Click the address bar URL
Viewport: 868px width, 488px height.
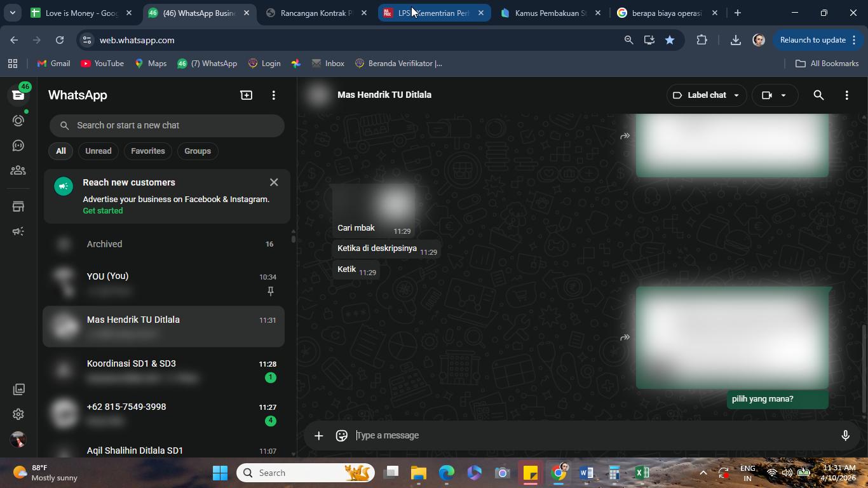point(137,40)
